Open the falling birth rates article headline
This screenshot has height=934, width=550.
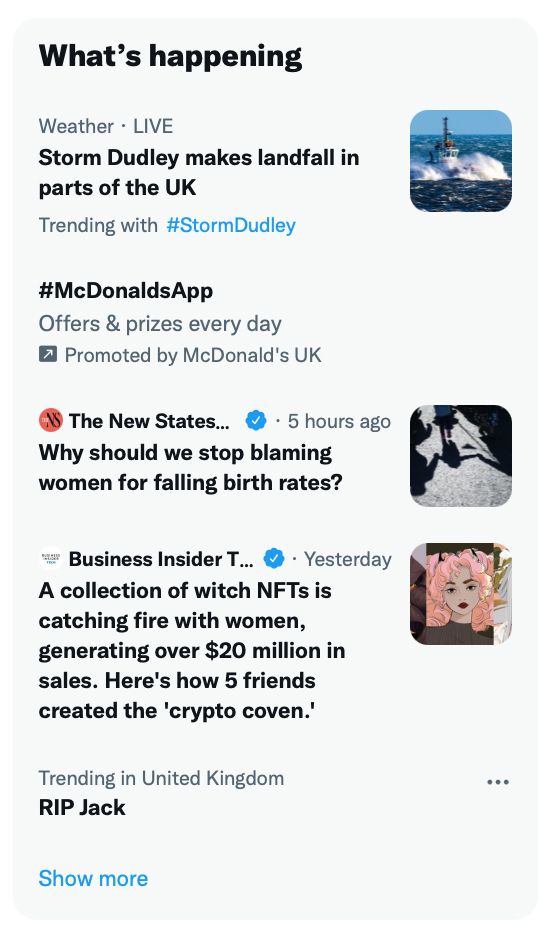coord(191,468)
